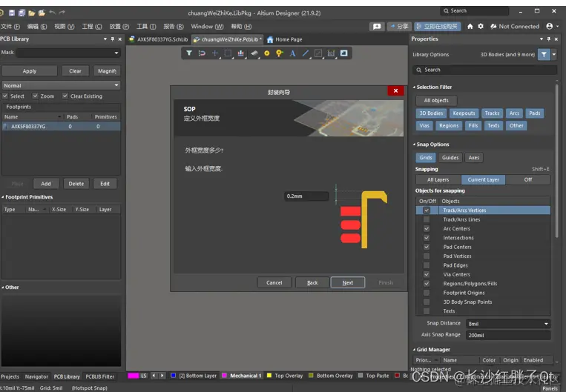Viewport: 566px width, 392px height.
Task: Enable Pad Edges snapping checkbox
Action: pos(427,265)
